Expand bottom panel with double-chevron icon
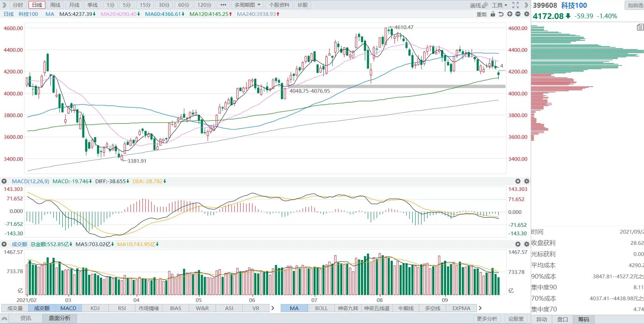644x324 pixels. click(x=4, y=319)
